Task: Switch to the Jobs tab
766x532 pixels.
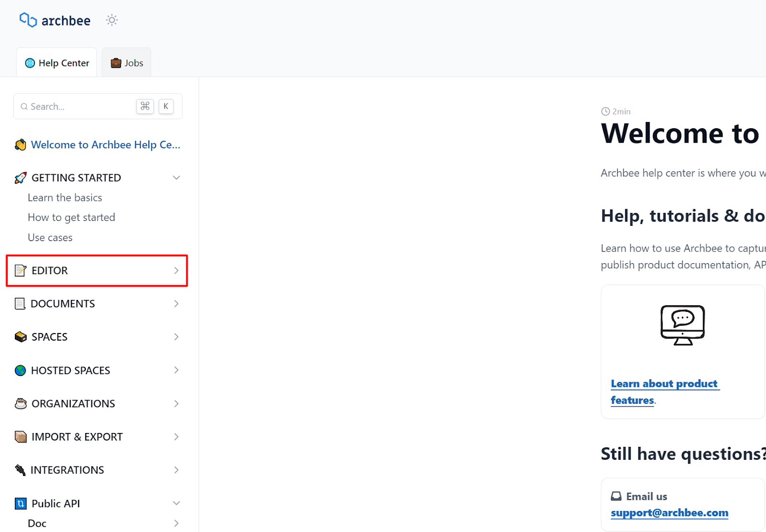Action: (126, 62)
